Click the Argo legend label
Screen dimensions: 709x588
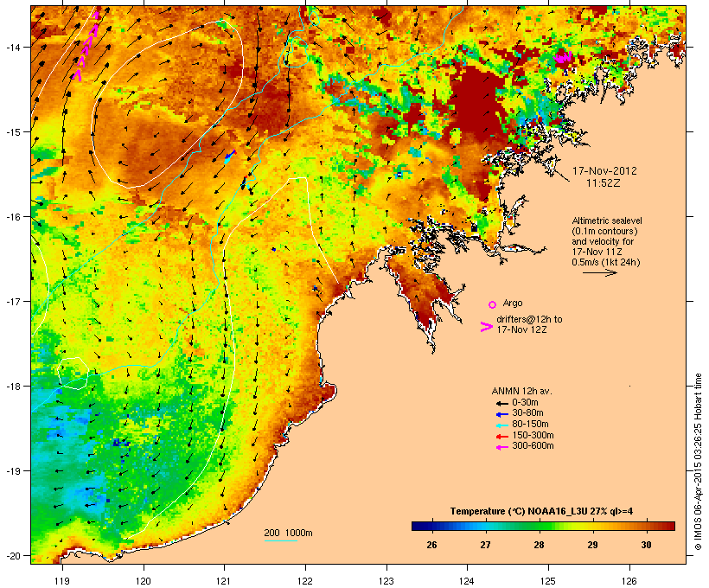(513, 303)
